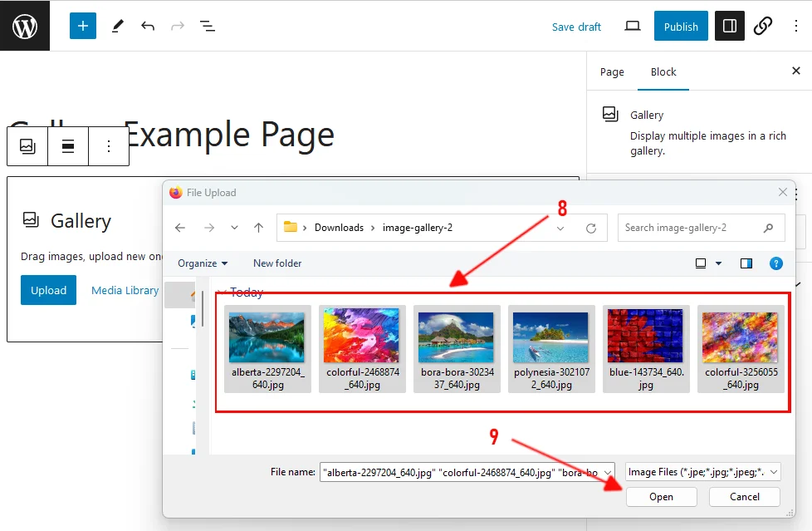Image resolution: width=812 pixels, height=531 pixels.
Task: Click the Media Library link
Action: [125, 290]
